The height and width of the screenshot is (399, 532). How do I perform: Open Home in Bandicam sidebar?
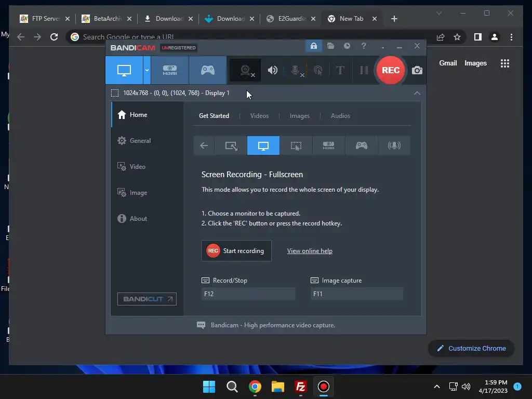147,115
